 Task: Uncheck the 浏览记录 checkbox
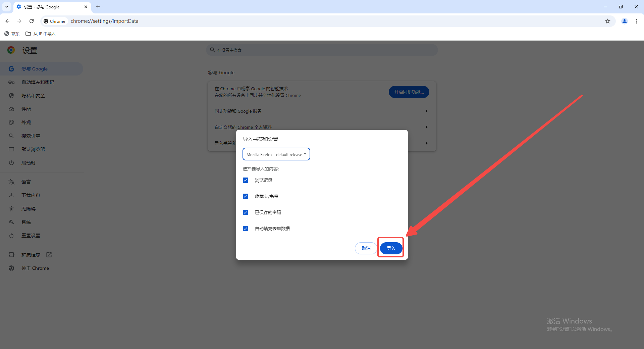[246, 180]
